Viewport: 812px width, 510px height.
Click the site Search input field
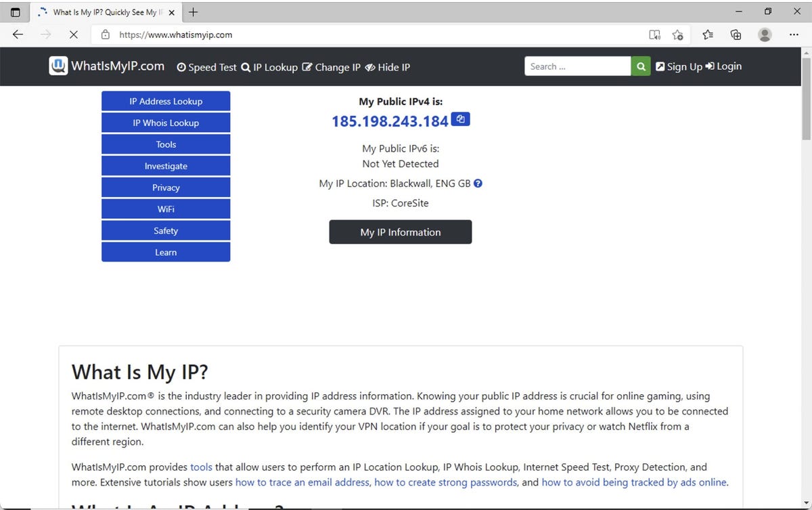(x=578, y=66)
